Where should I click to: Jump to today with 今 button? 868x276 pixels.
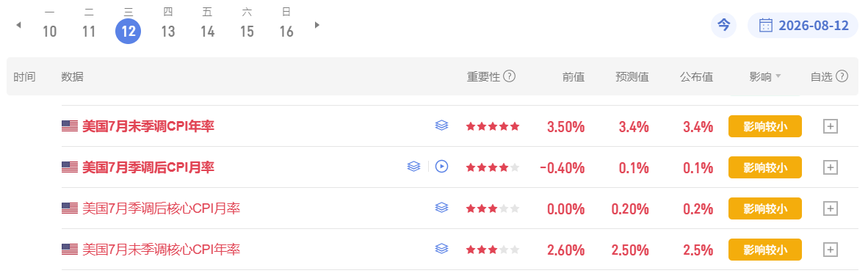(723, 26)
